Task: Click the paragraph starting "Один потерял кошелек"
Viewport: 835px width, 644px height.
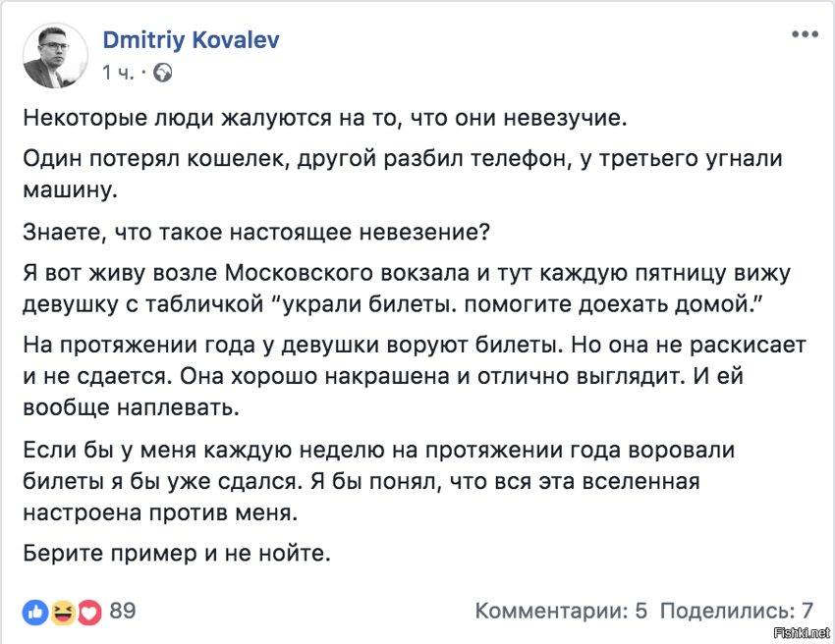Action: 403,174
